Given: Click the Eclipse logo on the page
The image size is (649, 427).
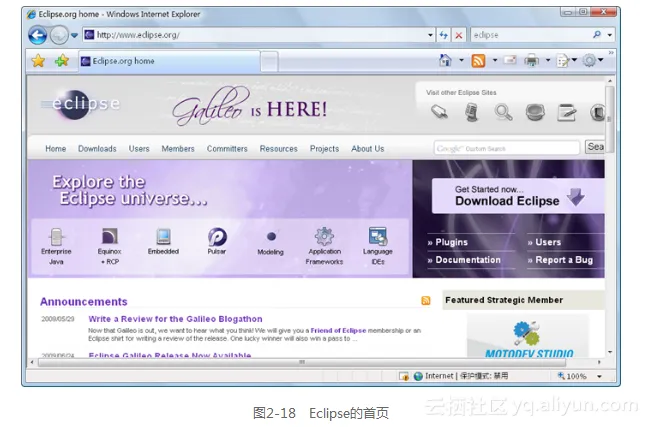Looking at the screenshot, I should (x=81, y=104).
